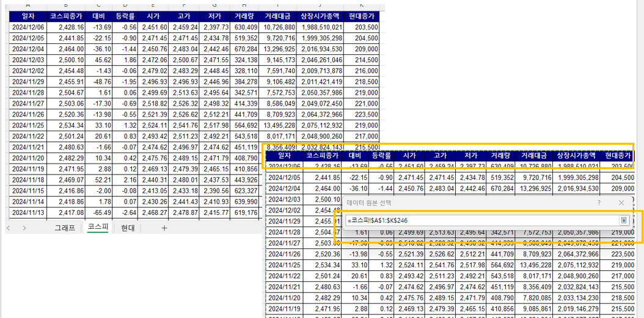Click 코스피종가 header in left worksheet
644x318 pixels.
click(x=66, y=16)
